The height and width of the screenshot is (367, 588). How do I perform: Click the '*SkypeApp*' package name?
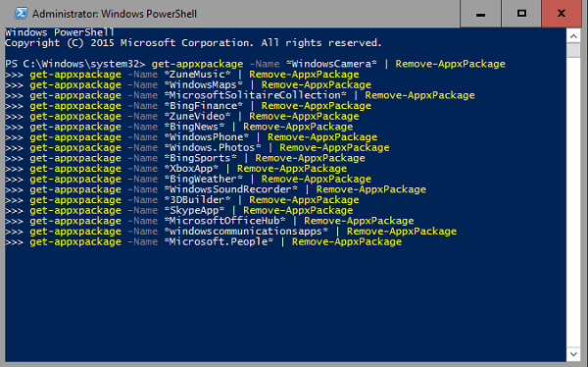pos(194,211)
